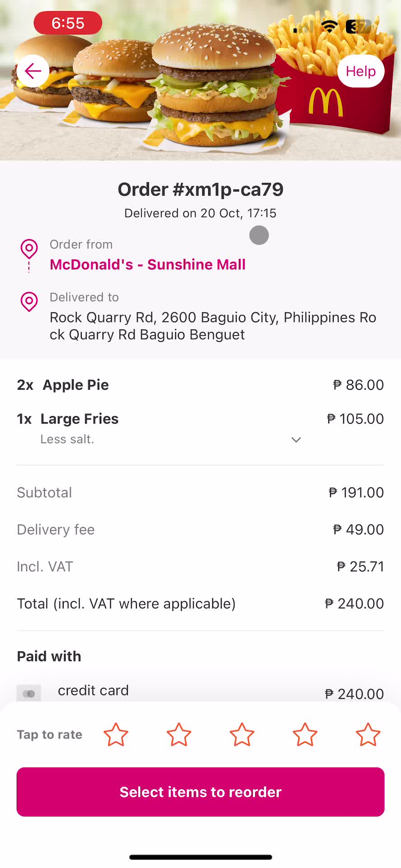The height and width of the screenshot is (868, 401).
Task: Rate order one star
Action: (116, 735)
